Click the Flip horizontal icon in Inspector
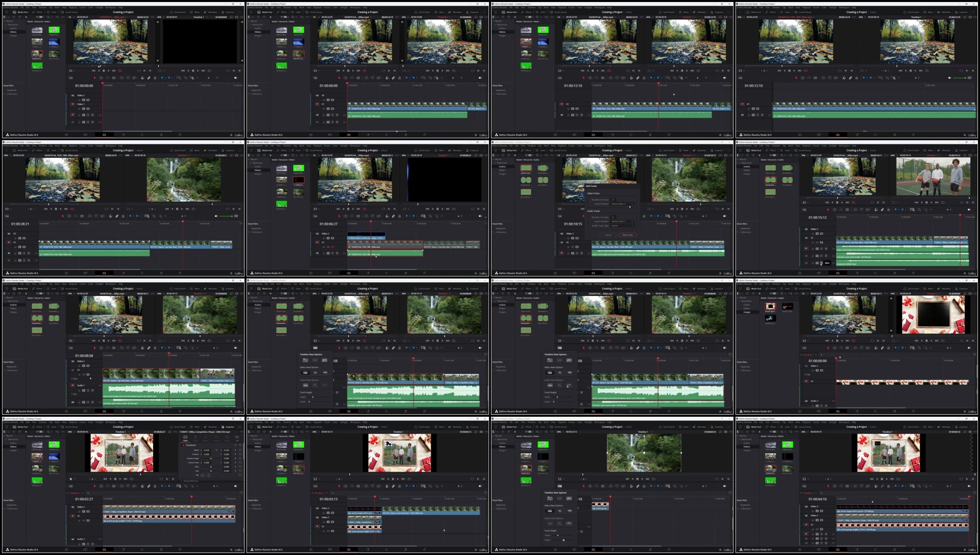The image size is (980, 555). tap(203, 475)
